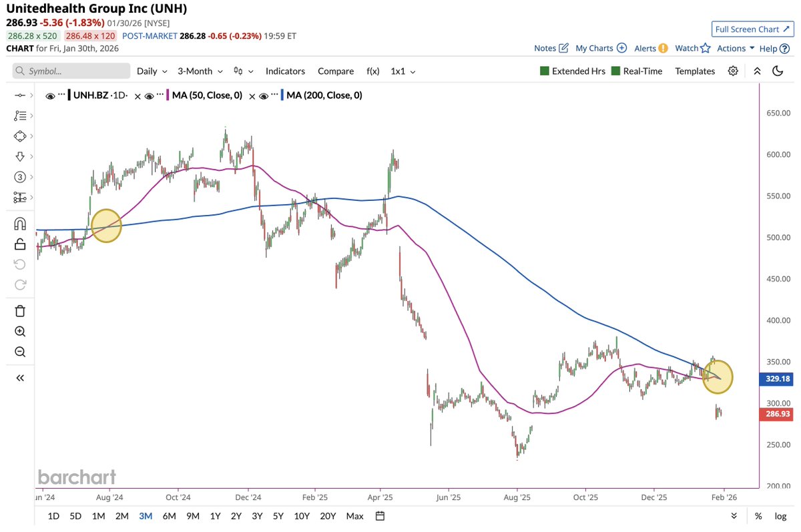Open the Actions dropdown menu

tap(736, 48)
